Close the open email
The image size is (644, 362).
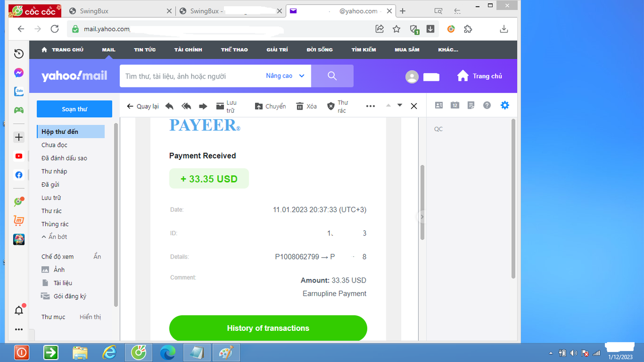(x=414, y=106)
